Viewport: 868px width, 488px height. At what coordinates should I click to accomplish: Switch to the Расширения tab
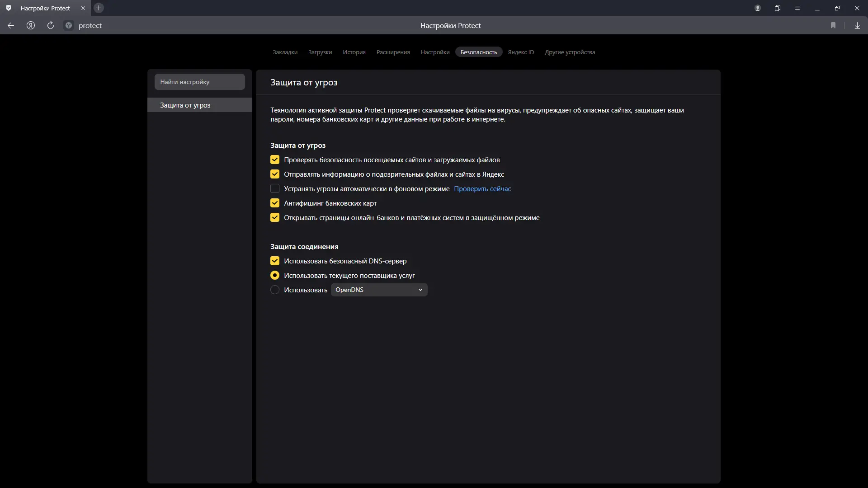(393, 52)
